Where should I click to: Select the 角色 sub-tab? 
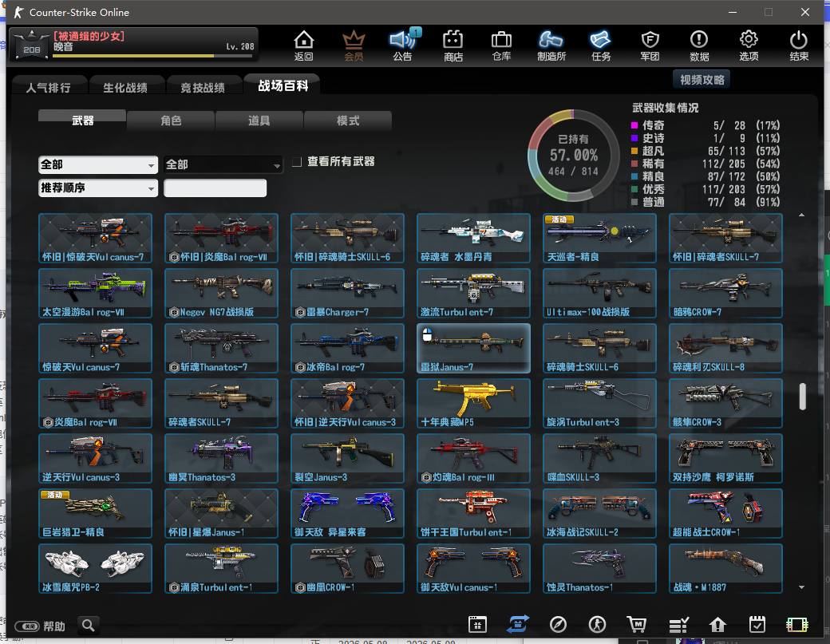[171, 121]
